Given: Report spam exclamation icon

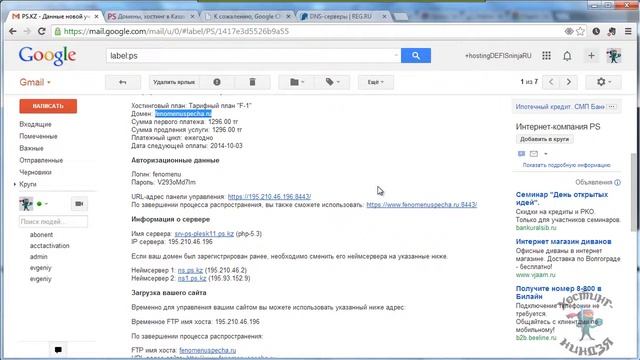Looking at the screenshot, I should pyautogui.click(x=217, y=82).
